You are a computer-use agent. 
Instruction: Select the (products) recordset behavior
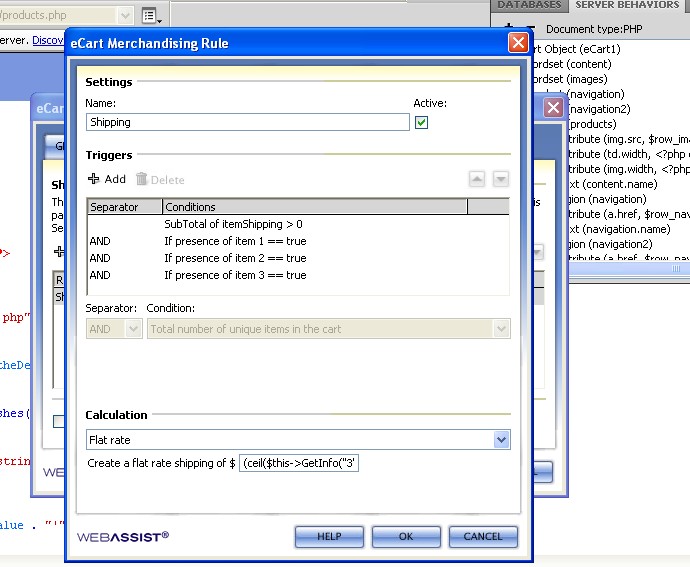click(x=592, y=124)
